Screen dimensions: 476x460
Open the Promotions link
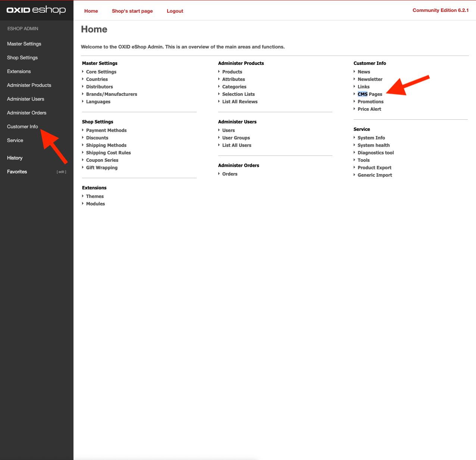(370, 101)
